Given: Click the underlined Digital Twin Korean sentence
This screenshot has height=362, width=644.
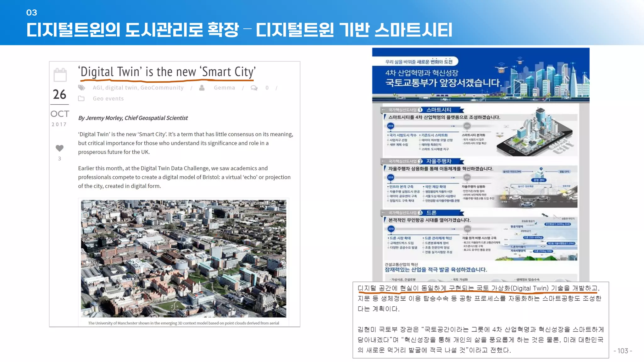Looking at the screenshot, I should [478, 288].
